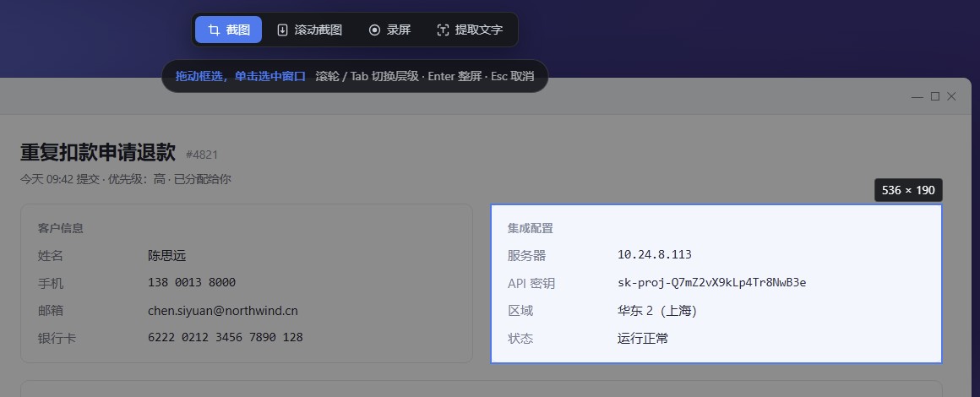
Task: Click the 姓名 field label
Action: tap(50, 256)
